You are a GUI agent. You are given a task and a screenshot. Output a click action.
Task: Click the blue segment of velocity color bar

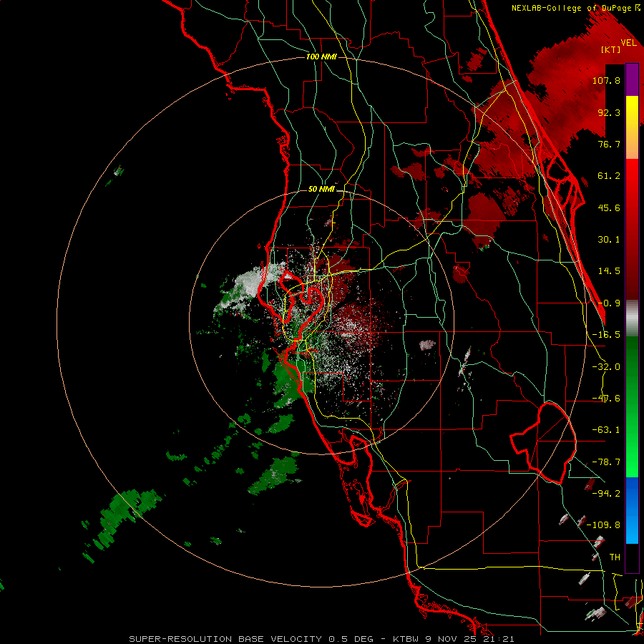pos(632,510)
